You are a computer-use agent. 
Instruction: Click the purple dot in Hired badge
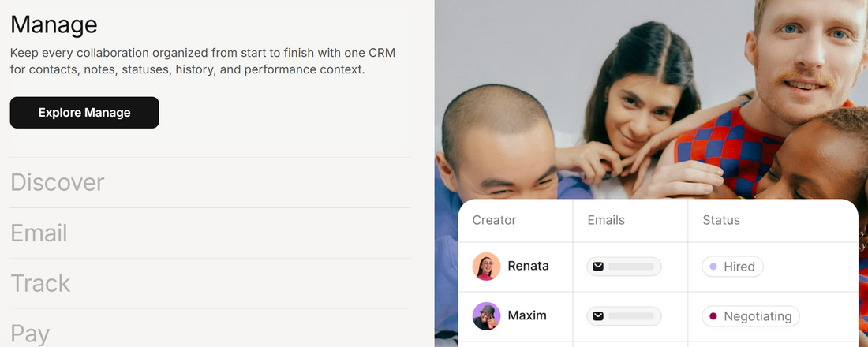click(x=713, y=267)
